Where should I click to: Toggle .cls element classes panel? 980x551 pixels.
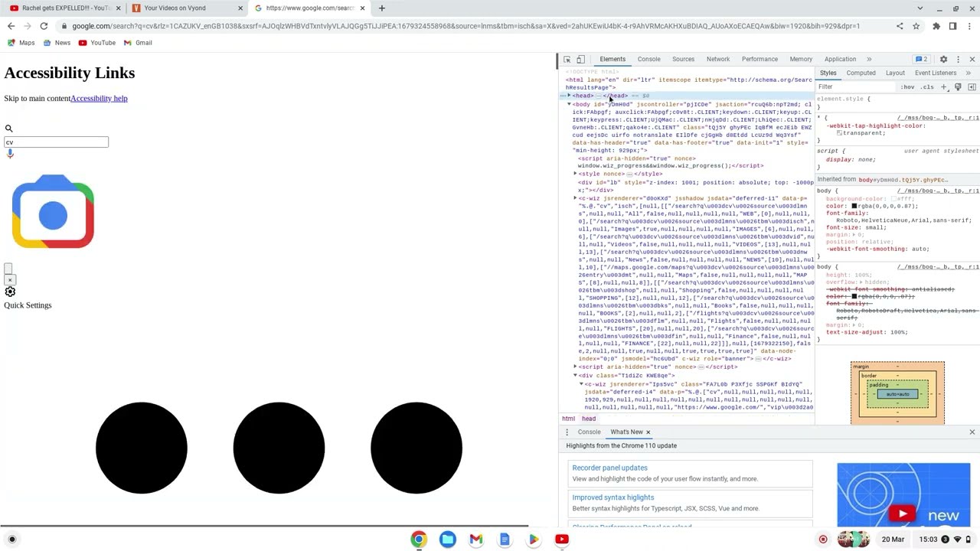[x=927, y=87]
